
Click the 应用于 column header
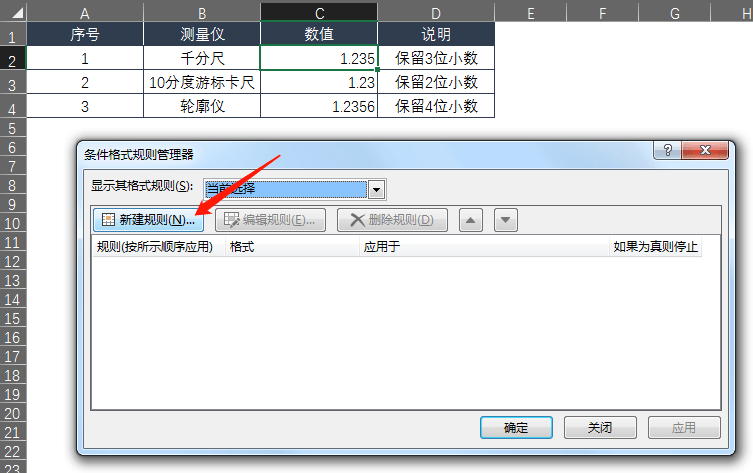click(x=484, y=247)
